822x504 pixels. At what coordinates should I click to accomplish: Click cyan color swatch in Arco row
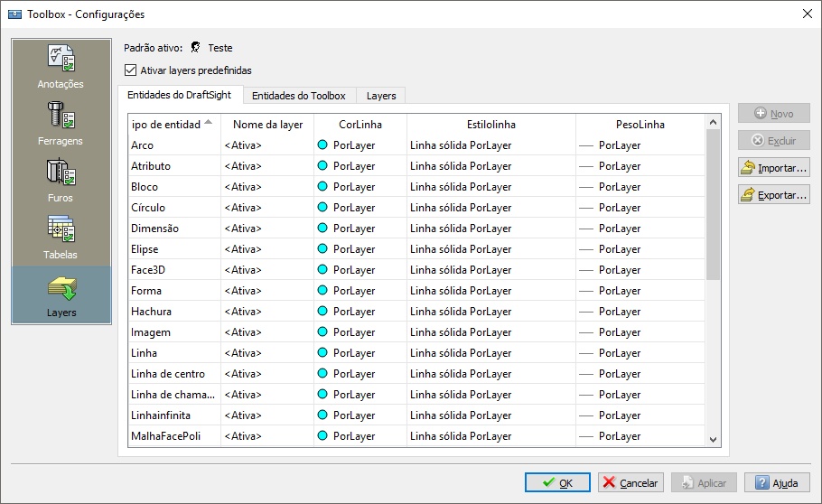(x=323, y=145)
